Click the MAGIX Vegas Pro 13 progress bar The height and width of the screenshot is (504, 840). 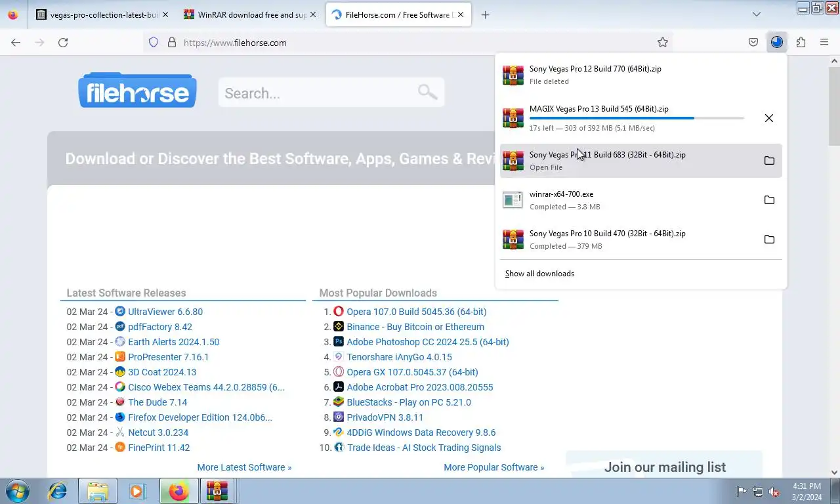coord(637,118)
